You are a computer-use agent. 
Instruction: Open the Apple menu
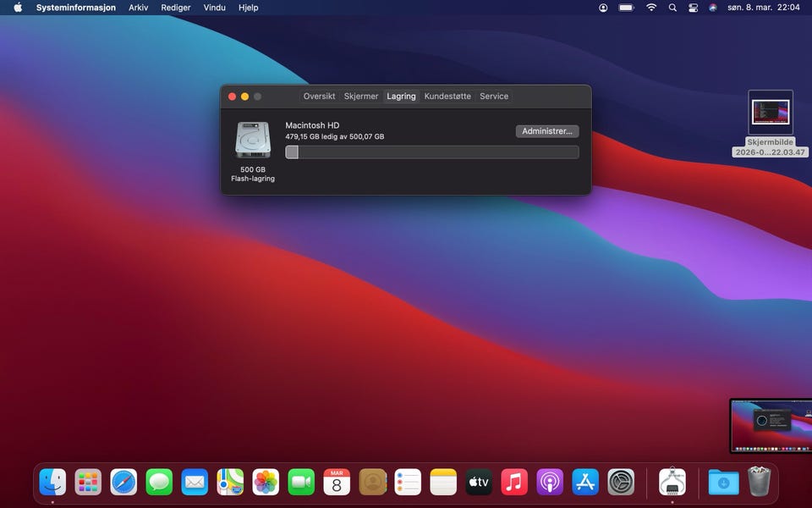18,8
